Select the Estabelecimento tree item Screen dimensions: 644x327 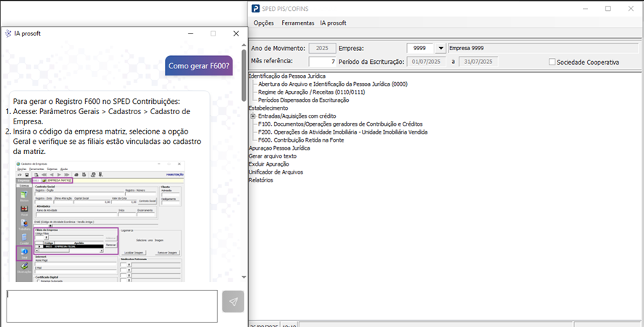pyautogui.click(x=269, y=108)
